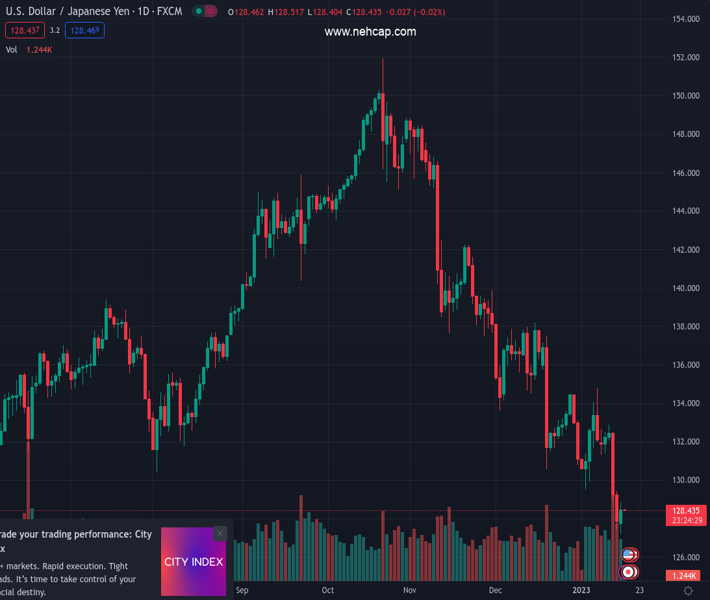This screenshot has width=710, height=600.
Task: Click the Oct label on time axis
Action: point(328,591)
